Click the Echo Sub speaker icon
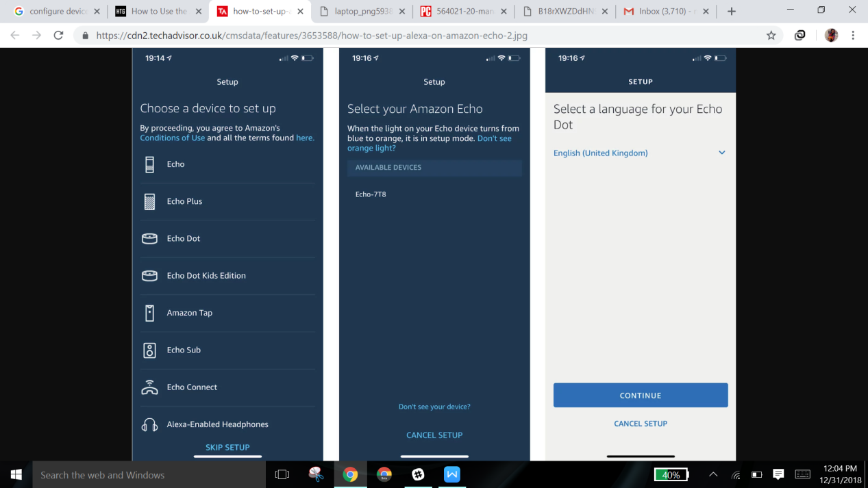The height and width of the screenshot is (488, 868). click(149, 350)
